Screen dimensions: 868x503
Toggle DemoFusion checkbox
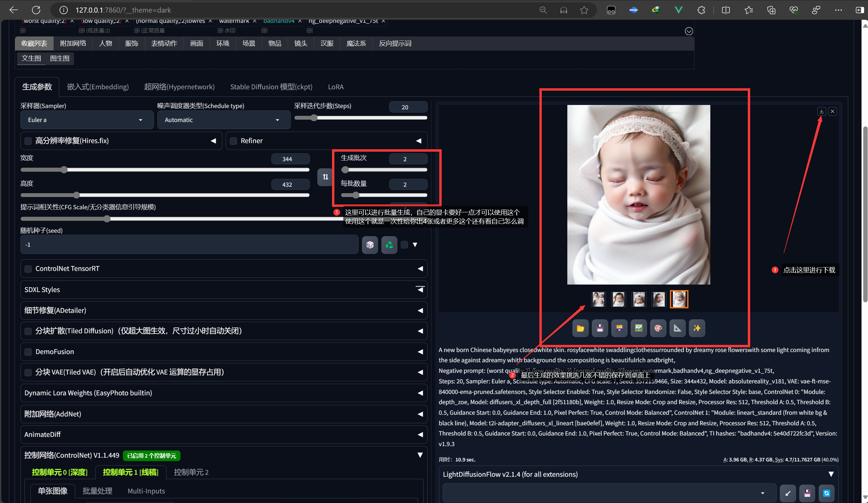[x=28, y=352]
